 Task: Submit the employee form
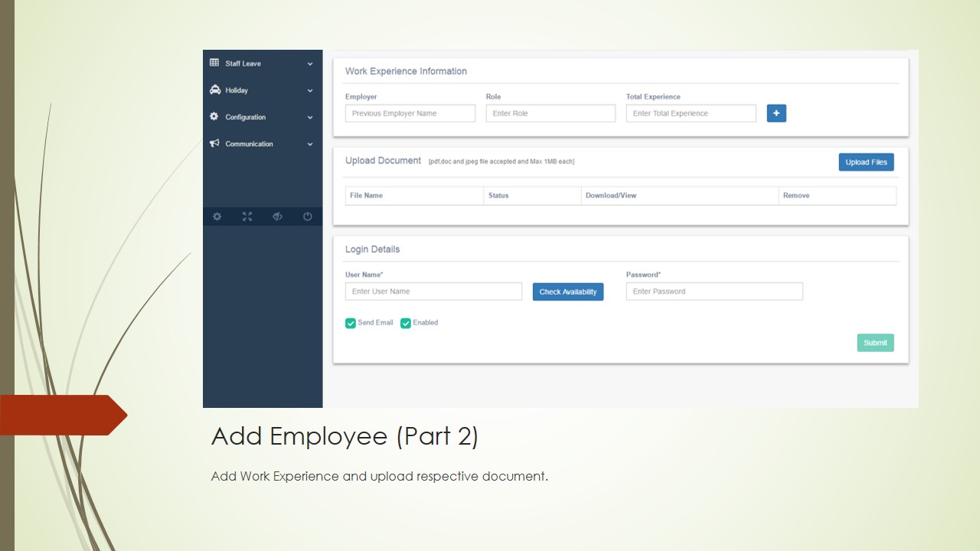point(875,343)
